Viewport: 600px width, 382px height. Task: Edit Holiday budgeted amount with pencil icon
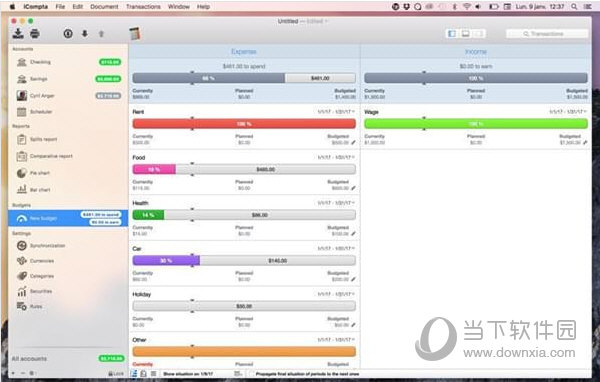click(x=353, y=325)
